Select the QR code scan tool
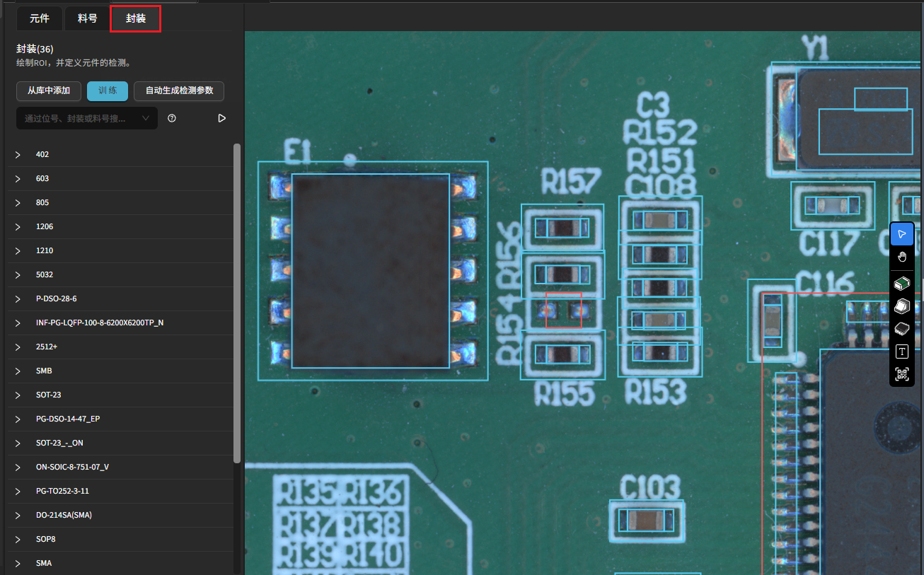This screenshot has width=924, height=575. coord(901,374)
